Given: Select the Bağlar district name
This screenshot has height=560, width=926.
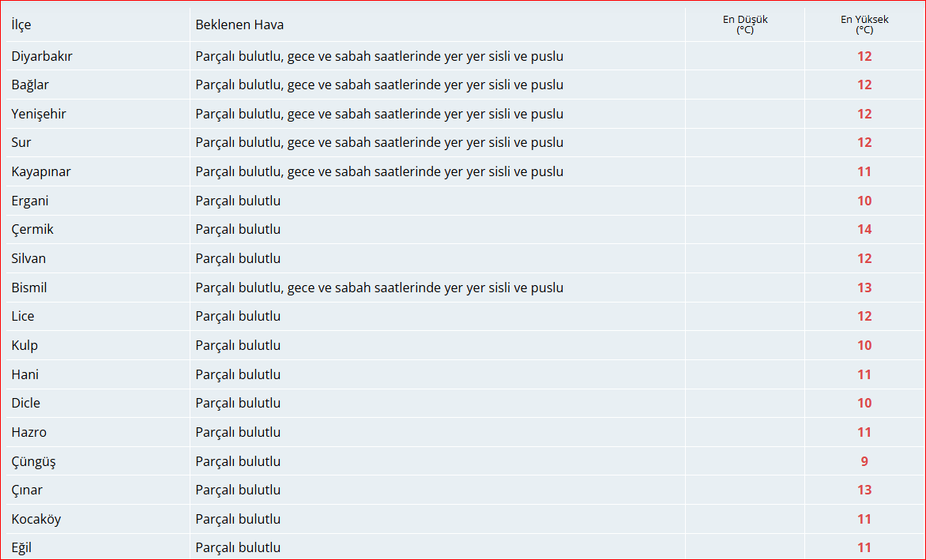Looking at the screenshot, I should 30,85.
